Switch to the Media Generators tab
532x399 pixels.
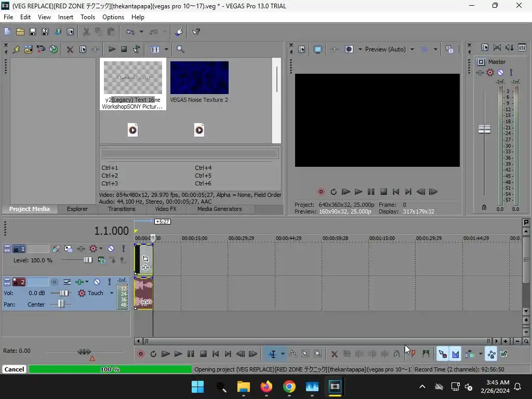(x=220, y=209)
